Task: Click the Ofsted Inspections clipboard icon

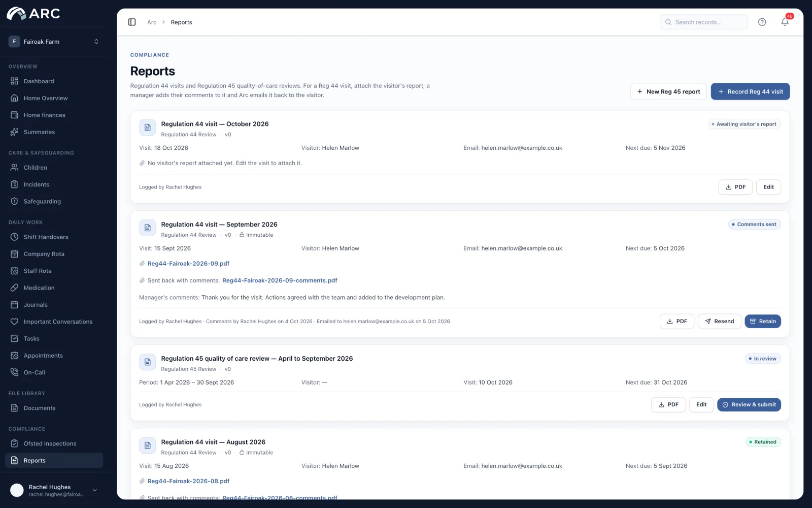Action: coord(14,443)
